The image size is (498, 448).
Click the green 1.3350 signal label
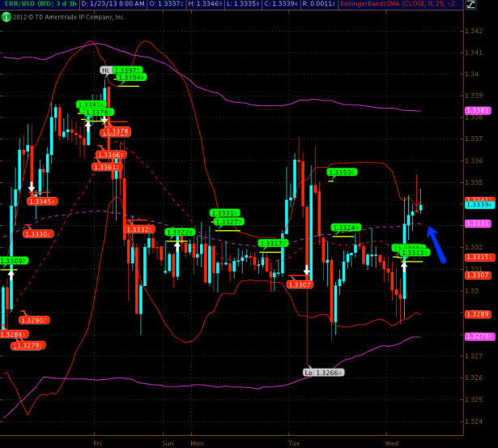click(342, 173)
